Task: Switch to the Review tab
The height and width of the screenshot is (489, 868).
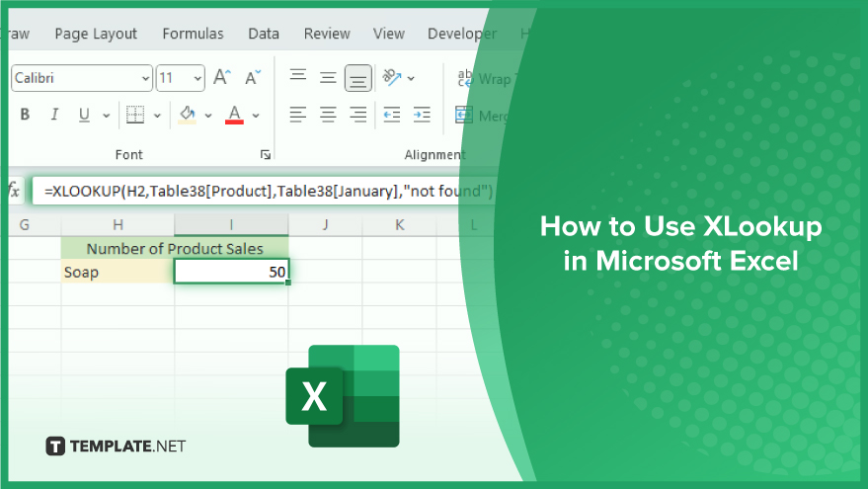Action: [327, 34]
